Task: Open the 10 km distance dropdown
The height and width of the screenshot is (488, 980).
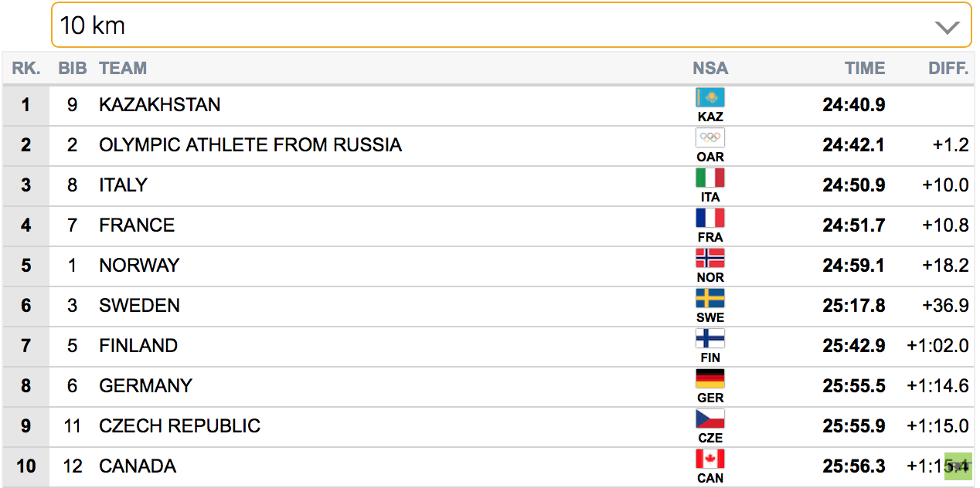Action: pyautogui.click(x=511, y=25)
